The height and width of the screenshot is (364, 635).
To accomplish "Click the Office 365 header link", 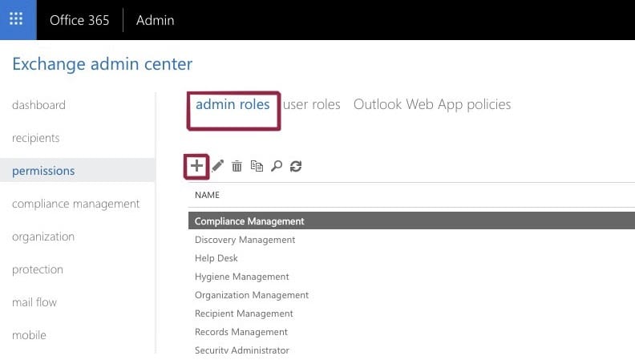I will click(x=79, y=20).
